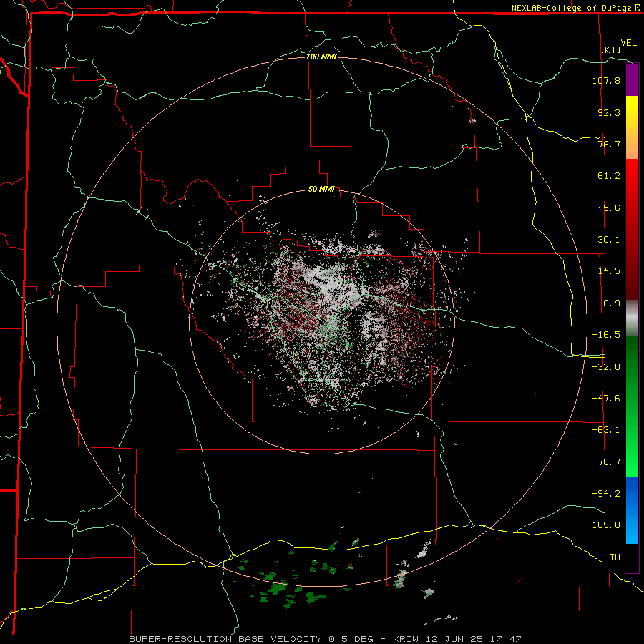Click the 107.8 value on velocity scale
The width and height of the screenshot is (644, 644).
click(606, 80)
